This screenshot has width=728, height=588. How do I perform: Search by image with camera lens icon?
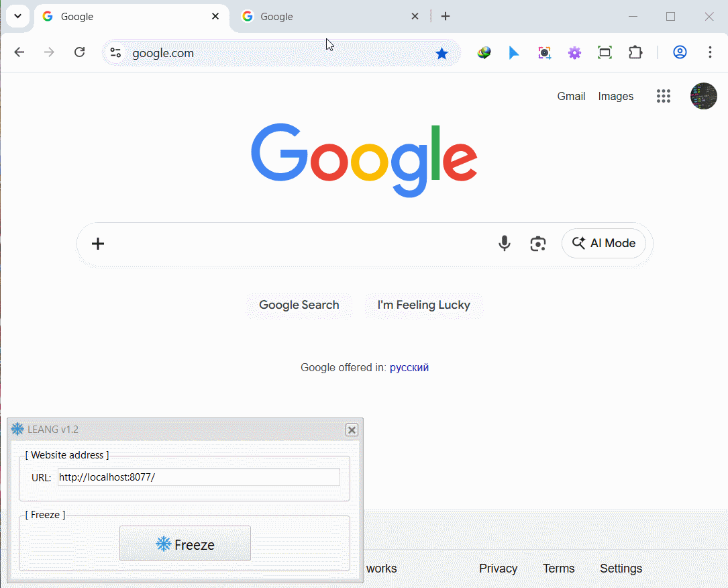click(x=537, y=244)
